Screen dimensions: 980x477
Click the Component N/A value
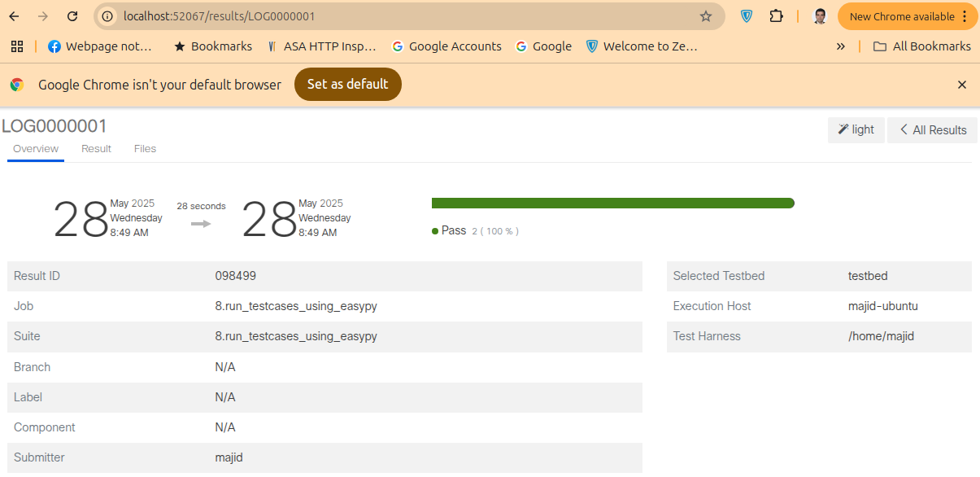tap(225, 427)
